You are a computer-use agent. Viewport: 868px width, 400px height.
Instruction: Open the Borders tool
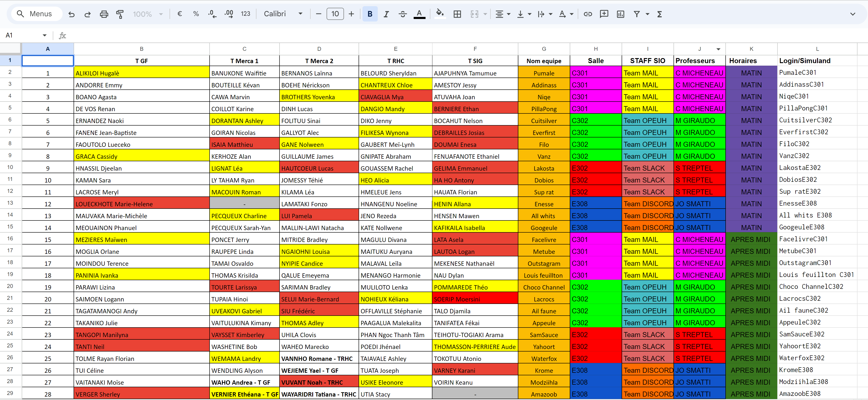(457, 14)
